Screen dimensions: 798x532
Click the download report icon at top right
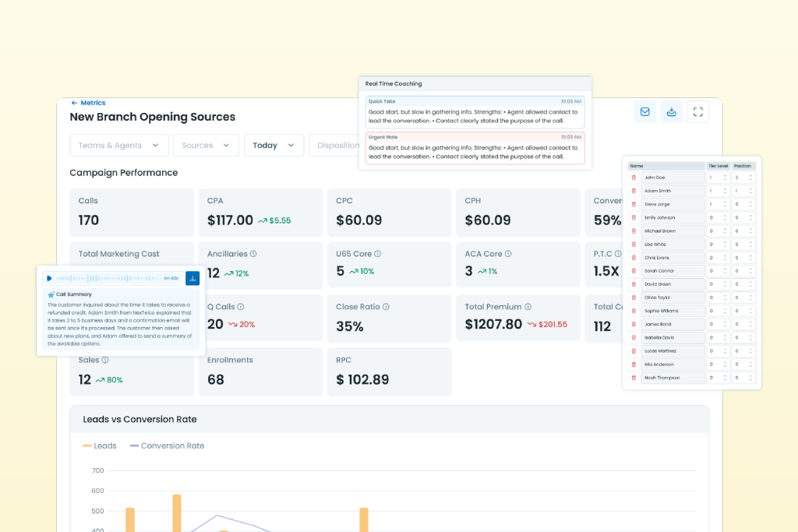[671, 111]
